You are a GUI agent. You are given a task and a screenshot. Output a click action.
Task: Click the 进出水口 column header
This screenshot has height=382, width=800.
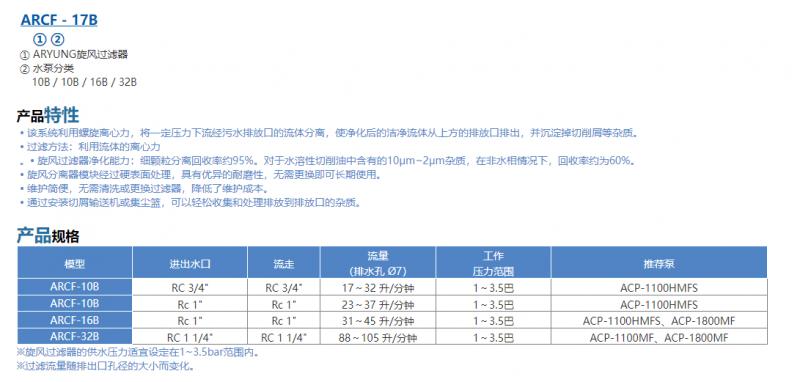(190, 263)
